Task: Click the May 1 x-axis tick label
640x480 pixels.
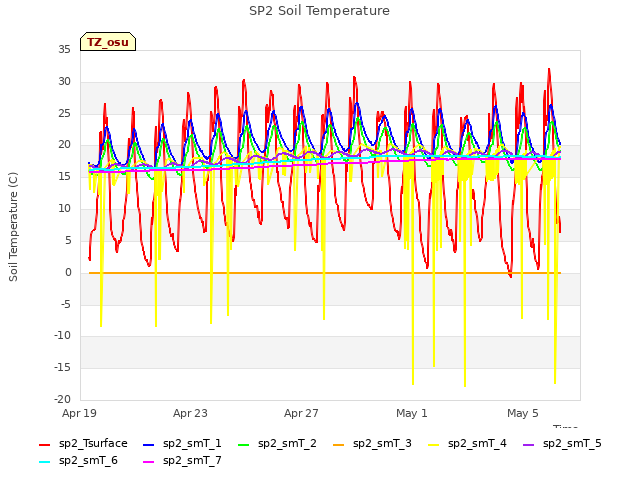Action: click(412, 413)
